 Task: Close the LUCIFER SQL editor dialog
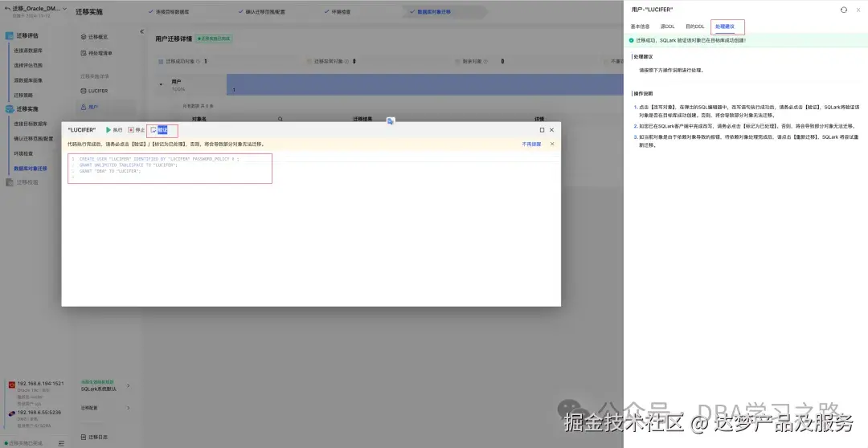(551, 130)
